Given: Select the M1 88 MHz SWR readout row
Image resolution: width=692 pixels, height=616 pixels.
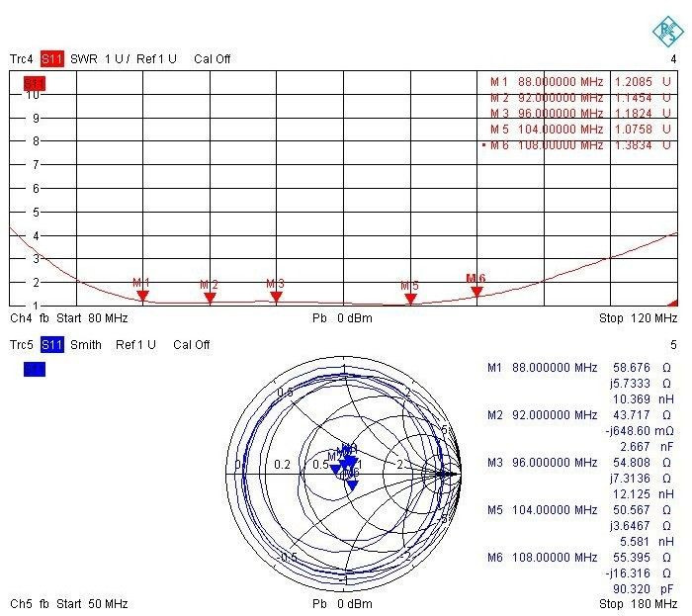Looking at the screenshot, I should click(580, 82).
